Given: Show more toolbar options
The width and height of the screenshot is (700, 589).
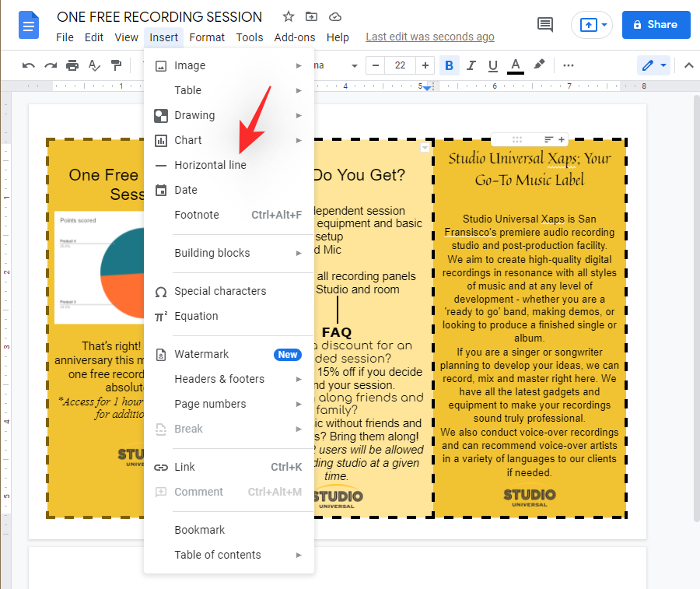Looking at the screenshot, I should point(569,65).
